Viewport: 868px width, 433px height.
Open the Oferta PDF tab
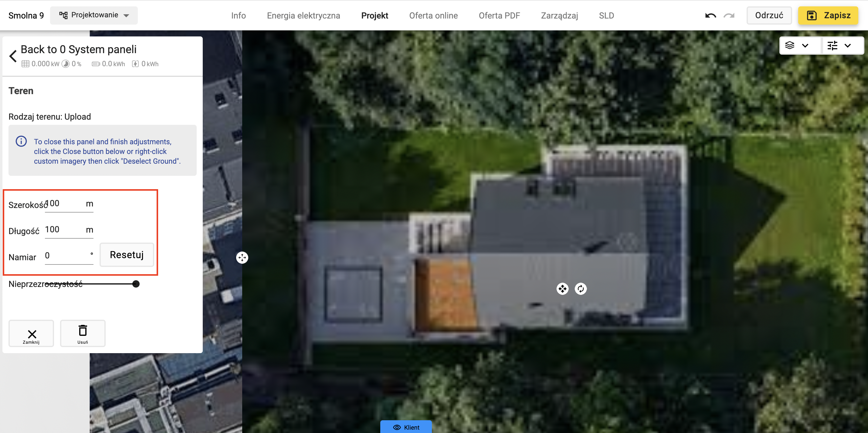click(499, 15)
